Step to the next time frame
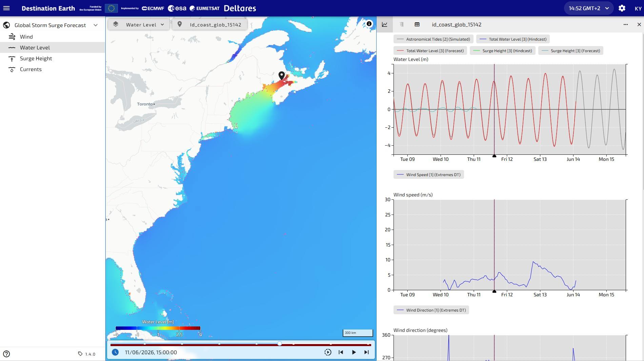 [x=366, y=352]
